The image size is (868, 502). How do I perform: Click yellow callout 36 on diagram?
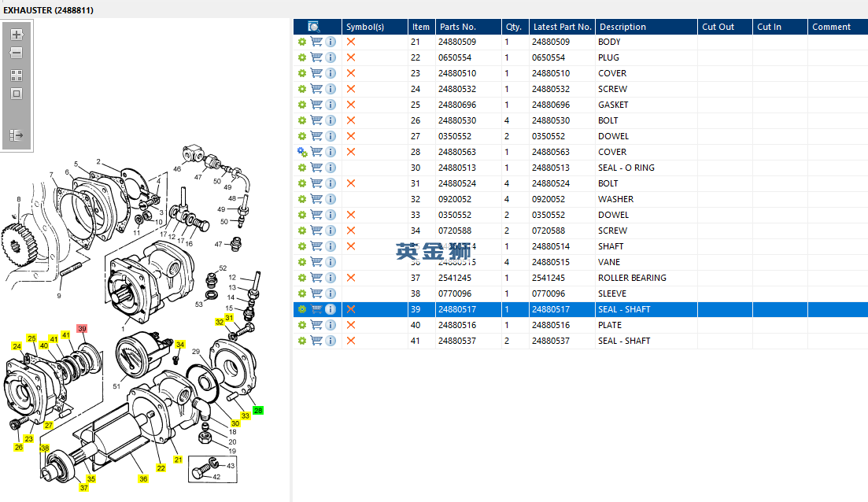[x=143, y=478]
